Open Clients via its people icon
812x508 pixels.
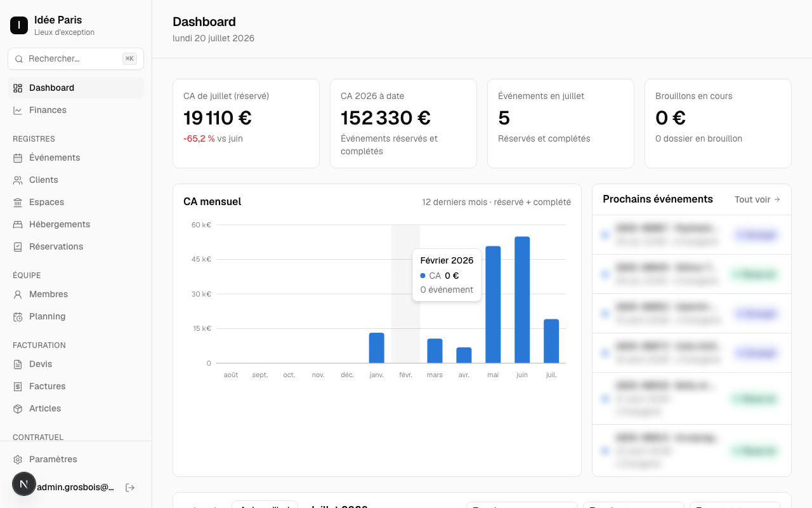pos(18,180)
